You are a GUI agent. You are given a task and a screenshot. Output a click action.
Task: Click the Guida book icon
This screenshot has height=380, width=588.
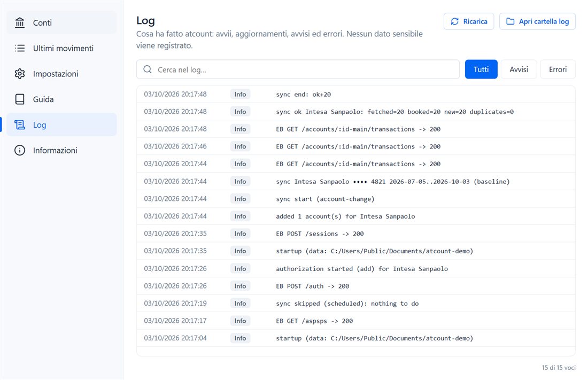[19, 99]
